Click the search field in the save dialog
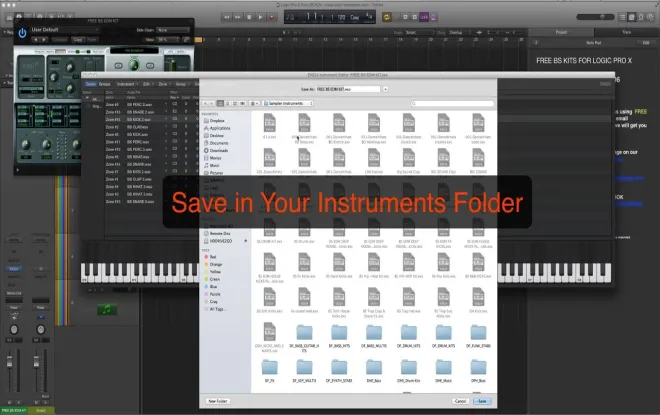 point(452,104)
